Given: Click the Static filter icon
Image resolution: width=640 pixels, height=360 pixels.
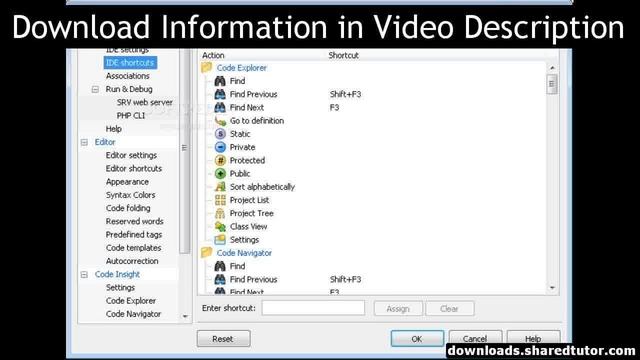Looking at the screenshot, I should coord(220,134).
